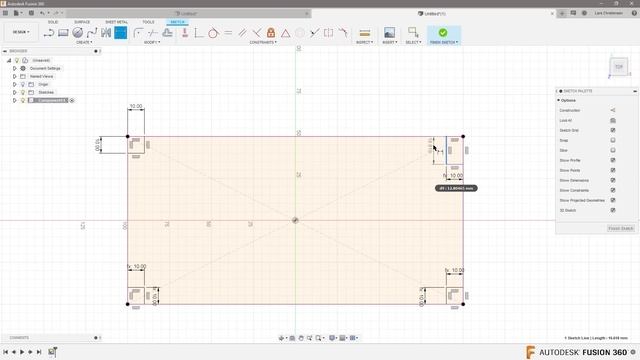
Task: Open the Modify dropdown menu
Action: 152,42
